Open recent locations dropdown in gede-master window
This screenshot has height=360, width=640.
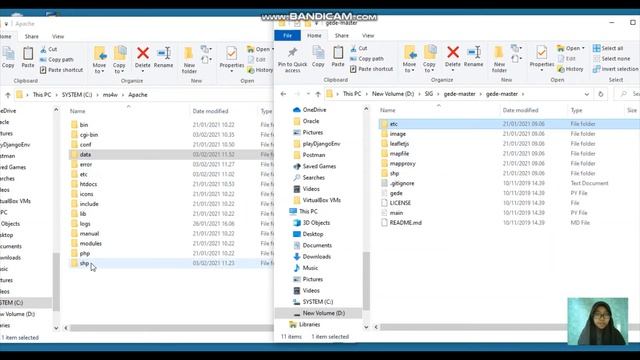[x=308, y=94]
